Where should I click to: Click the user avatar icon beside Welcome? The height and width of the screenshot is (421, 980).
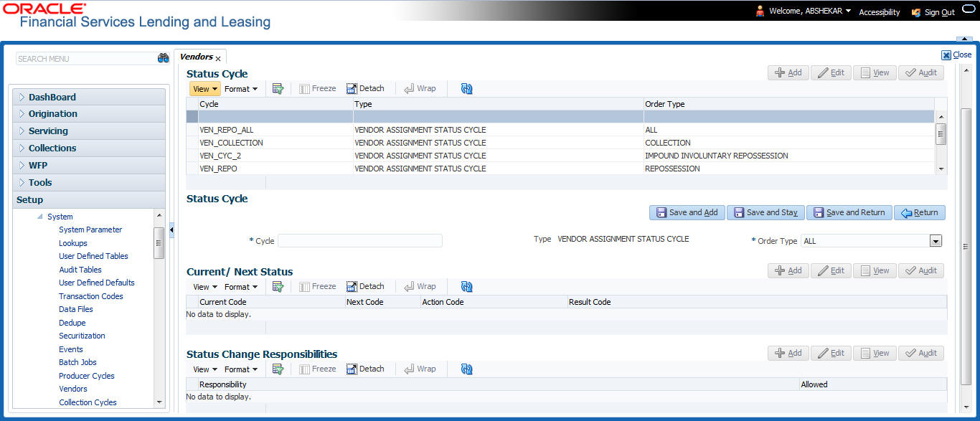point(760,11)
